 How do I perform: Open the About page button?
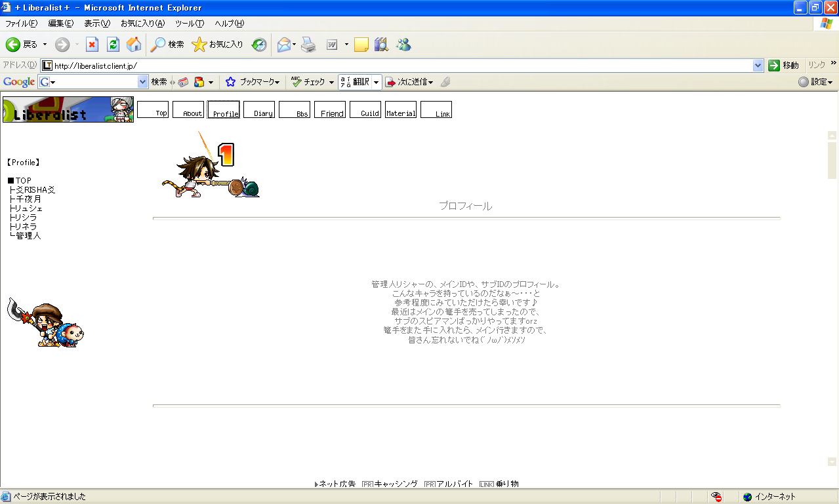click(188, 109)
